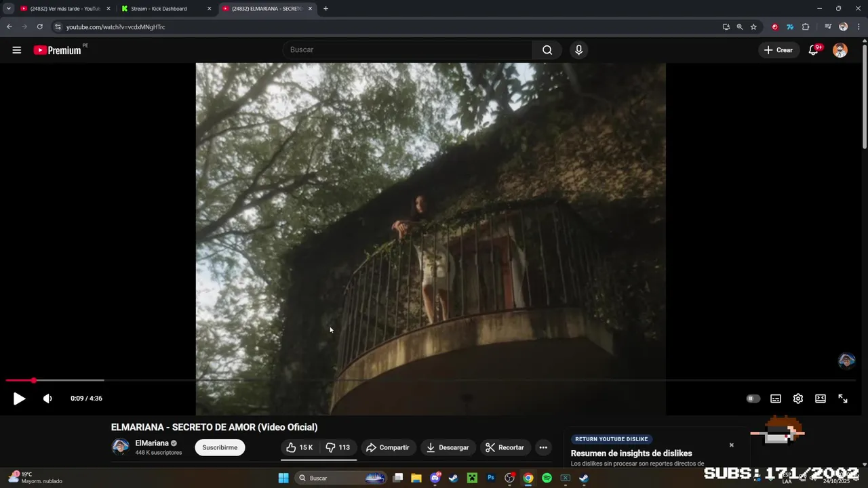Share the video via Compartir
Viewport: 868px width, 488px height.
[x=387, y=447]
